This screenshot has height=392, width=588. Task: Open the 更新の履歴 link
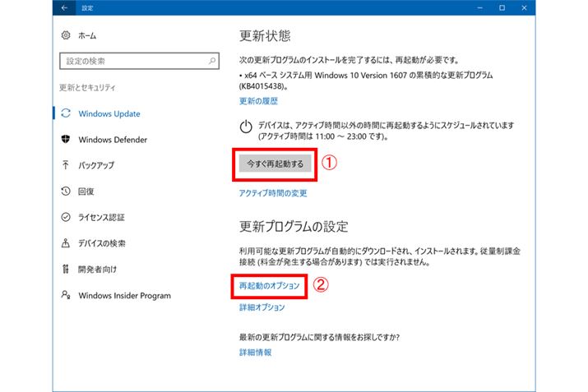coord(258,101)
